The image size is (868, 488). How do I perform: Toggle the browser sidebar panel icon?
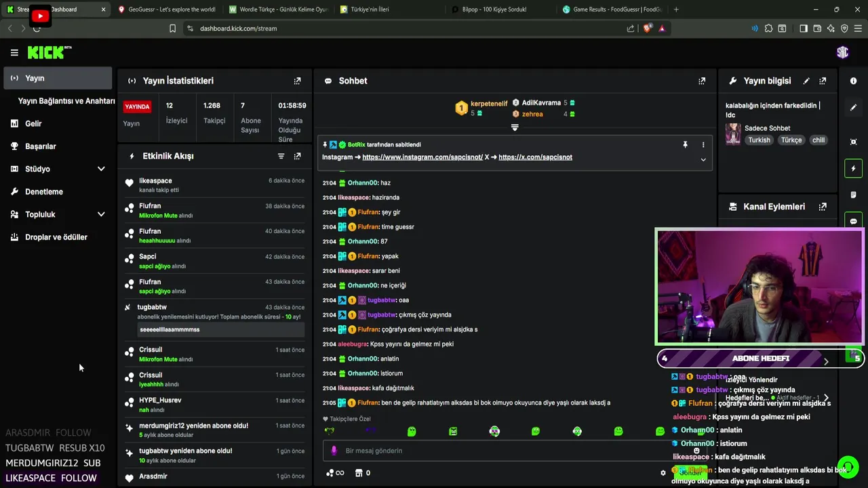coord(804,28)
